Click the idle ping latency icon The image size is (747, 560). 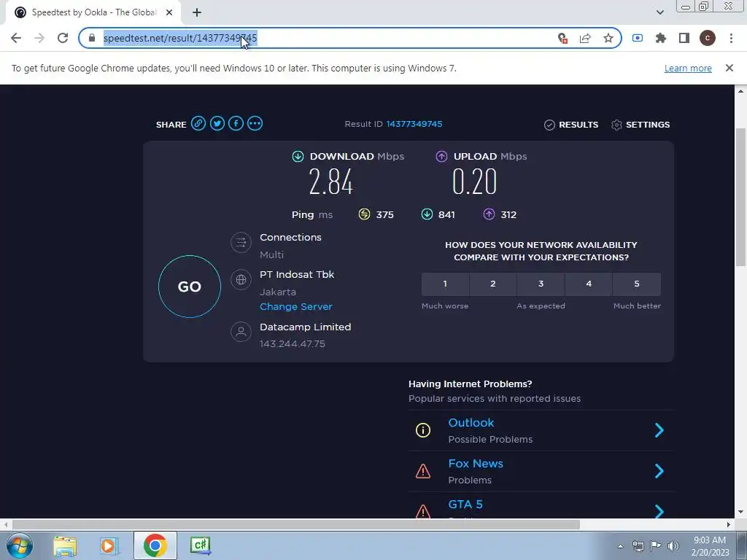pos(364,214)
